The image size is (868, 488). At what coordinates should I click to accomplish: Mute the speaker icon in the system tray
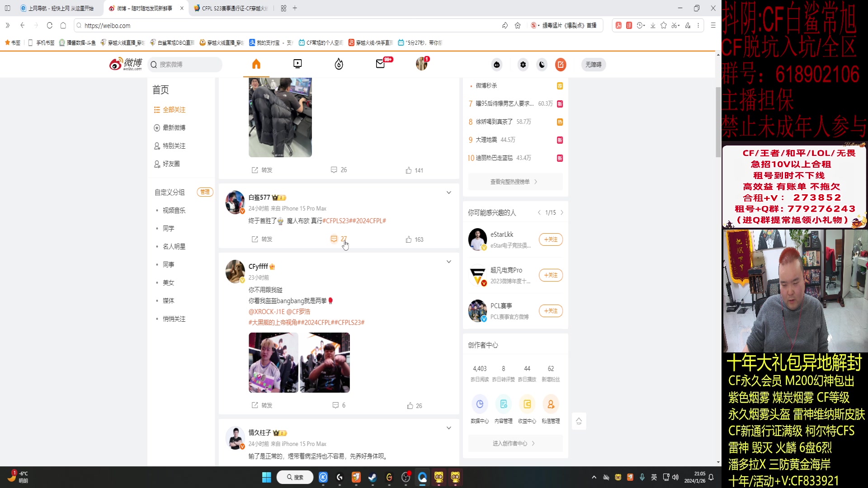pyautogui.click(x=675, y=477)
